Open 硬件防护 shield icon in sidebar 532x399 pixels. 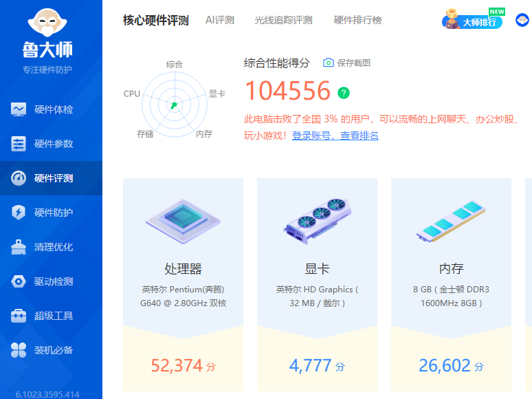coord(19,213)
